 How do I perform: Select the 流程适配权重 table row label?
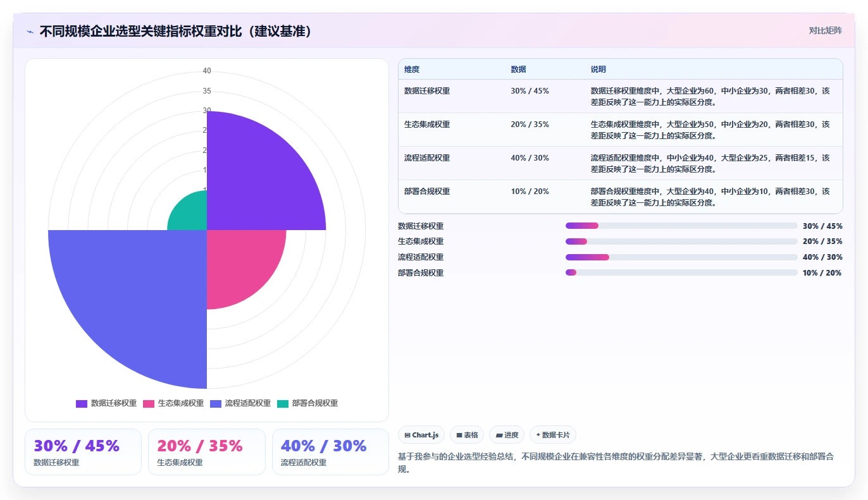point(427,158)
